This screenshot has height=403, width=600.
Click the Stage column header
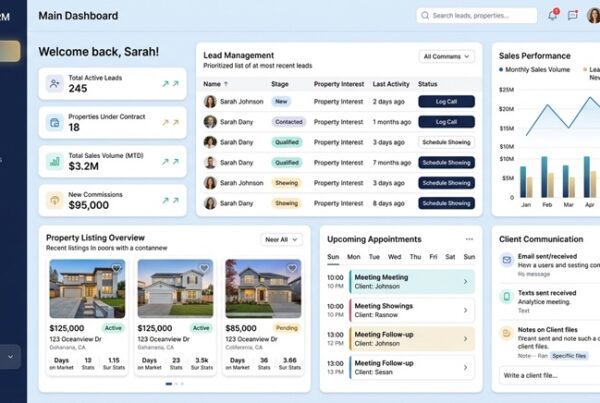280,84
